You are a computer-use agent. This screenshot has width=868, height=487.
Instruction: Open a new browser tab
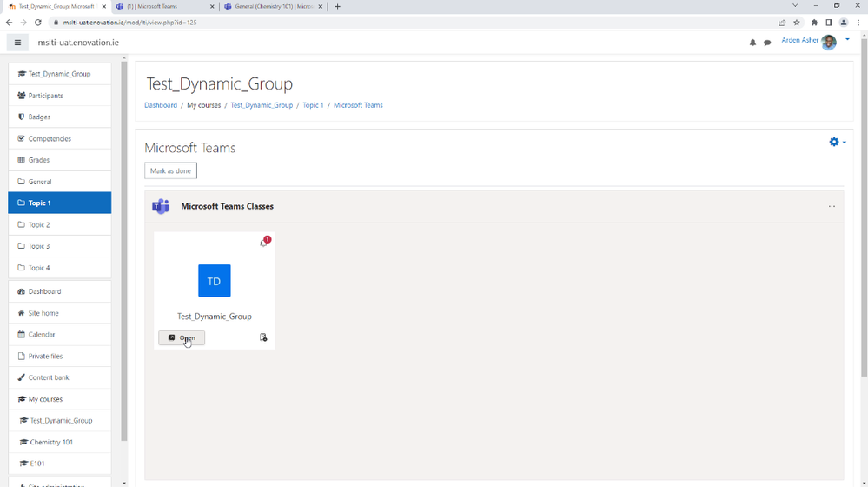(x=338, y=7)
